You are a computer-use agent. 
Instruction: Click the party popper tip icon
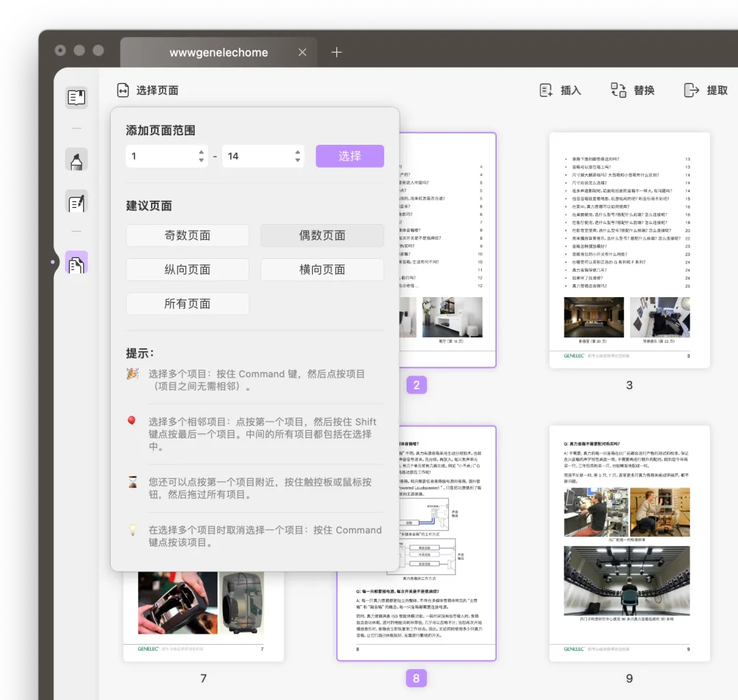[x=133, y=374]
